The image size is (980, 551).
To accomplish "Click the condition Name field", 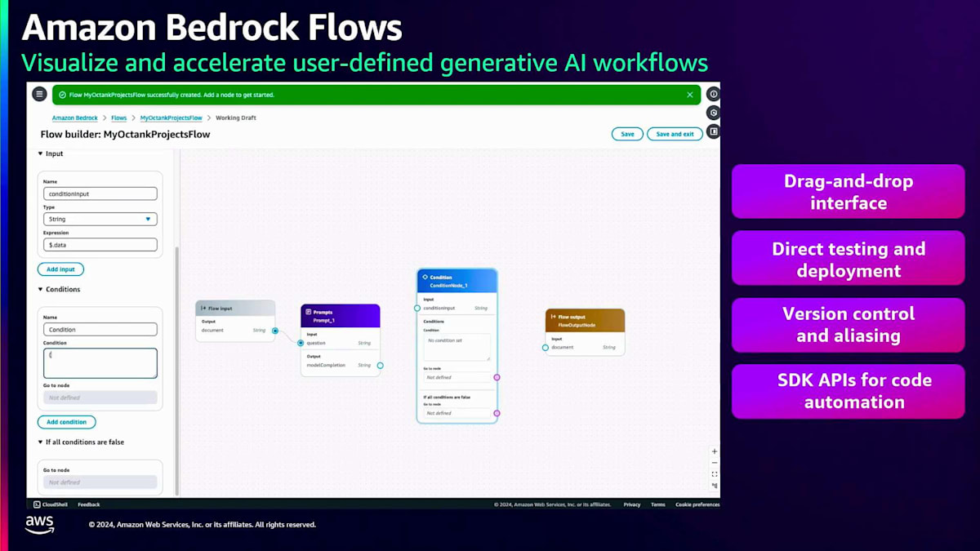I will tap(100, 330).
